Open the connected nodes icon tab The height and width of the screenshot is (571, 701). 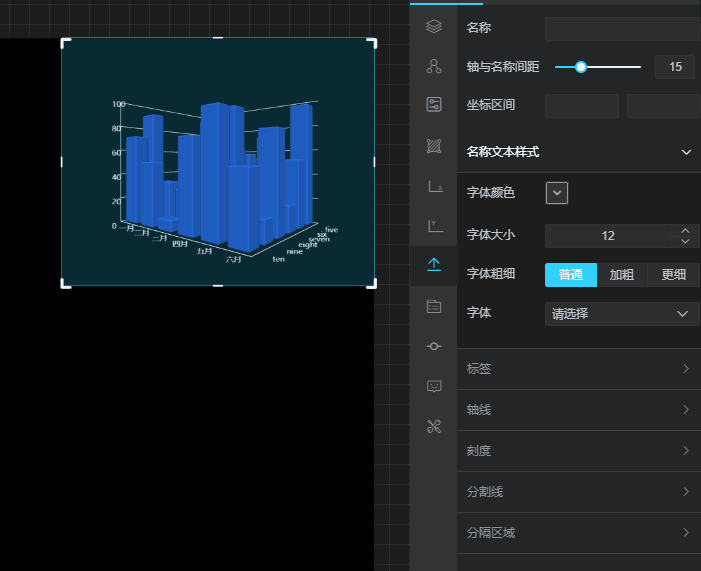(434, 66)
